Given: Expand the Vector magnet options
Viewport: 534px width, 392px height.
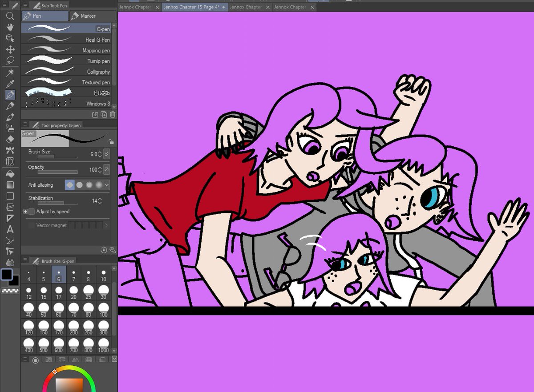Looking at the screenshot, I should pos(106,225).
